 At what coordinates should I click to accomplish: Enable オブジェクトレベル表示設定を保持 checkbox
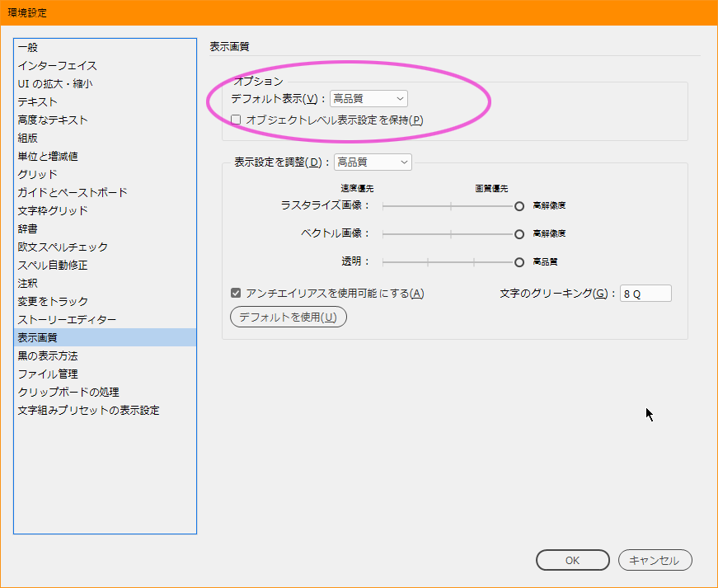click(236, 120)
